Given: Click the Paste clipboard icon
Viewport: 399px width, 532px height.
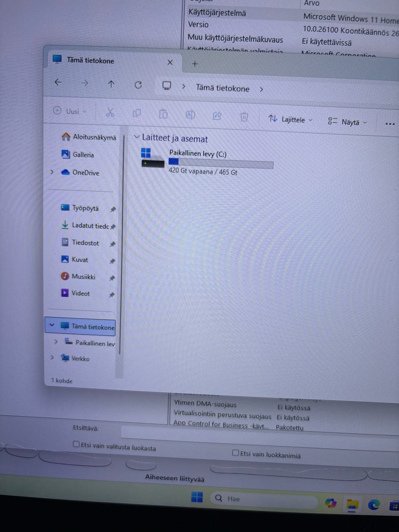Looking at the screenshot, I should 163,114.
